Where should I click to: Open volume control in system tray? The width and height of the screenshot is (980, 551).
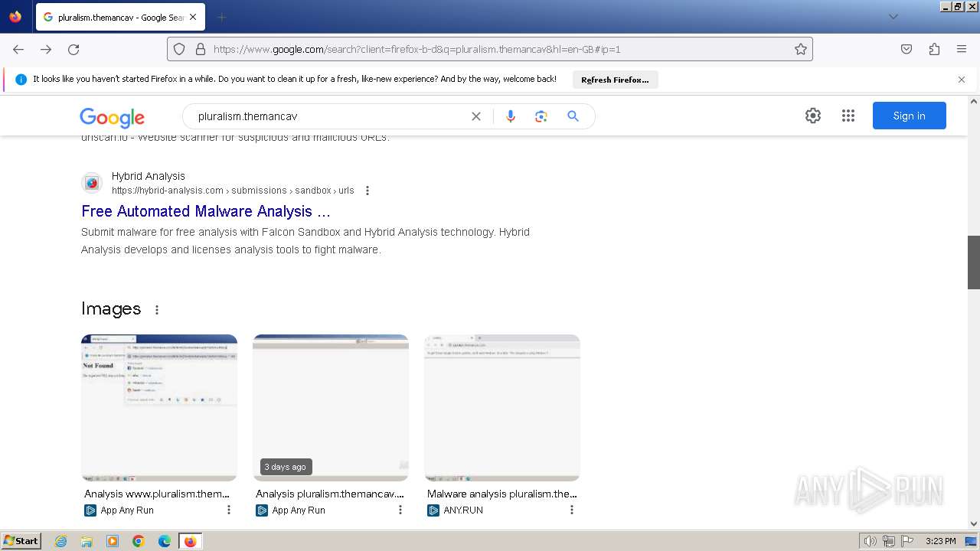pyautogui.click(x=871, y=541)
